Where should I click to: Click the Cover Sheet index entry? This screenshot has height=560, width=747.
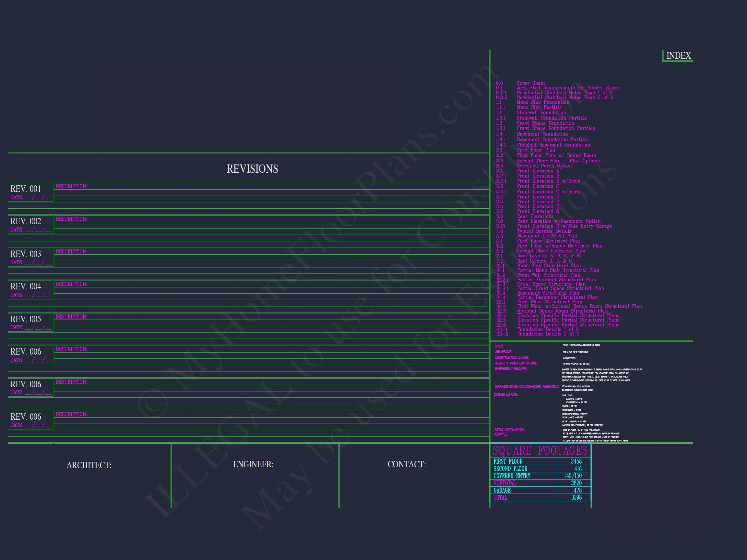click(530, 83)
